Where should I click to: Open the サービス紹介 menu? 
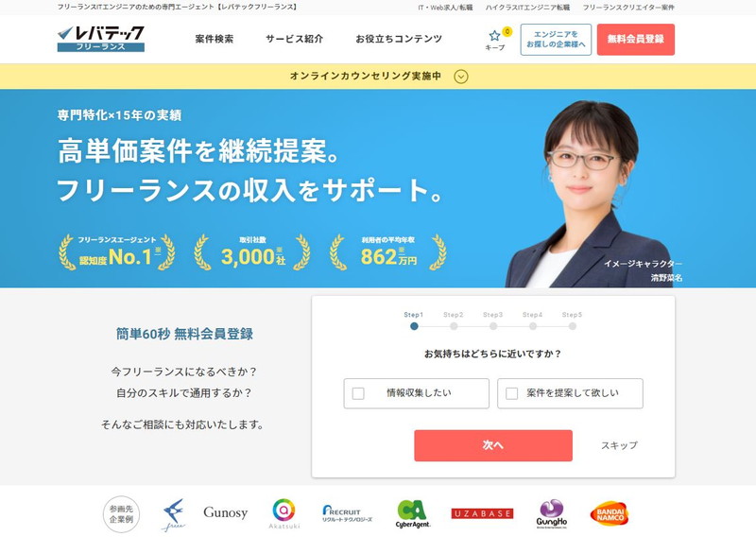tap(294, 39)
